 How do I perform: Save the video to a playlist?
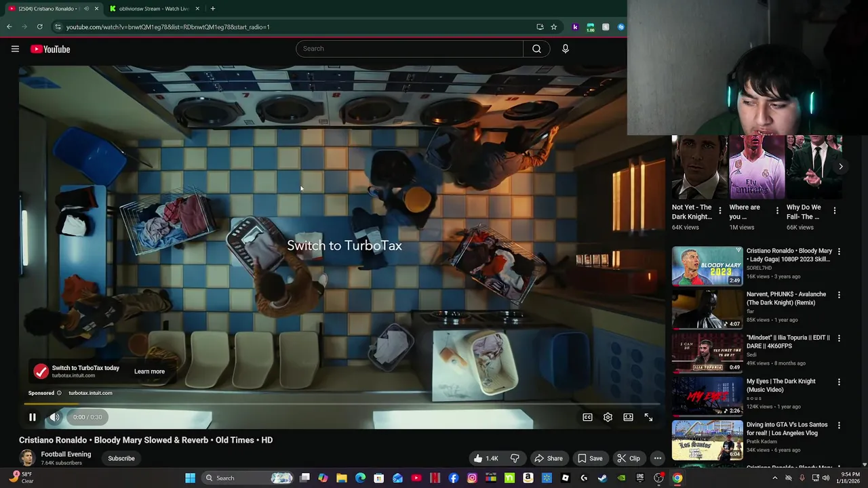(590, 458)
